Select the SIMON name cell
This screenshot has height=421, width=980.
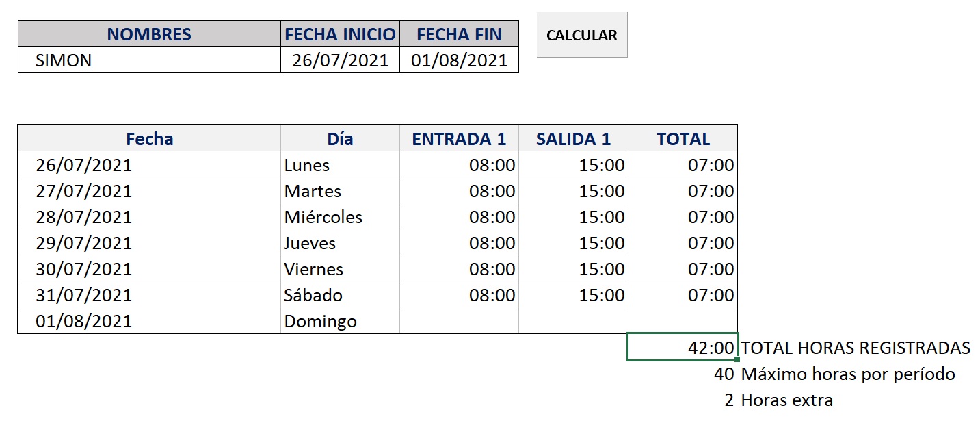coord(149,60)
